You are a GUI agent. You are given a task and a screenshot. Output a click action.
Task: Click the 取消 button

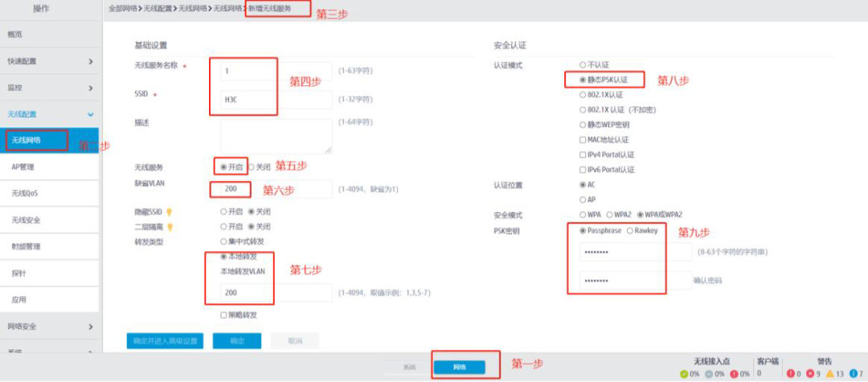[x=295, y=340]
